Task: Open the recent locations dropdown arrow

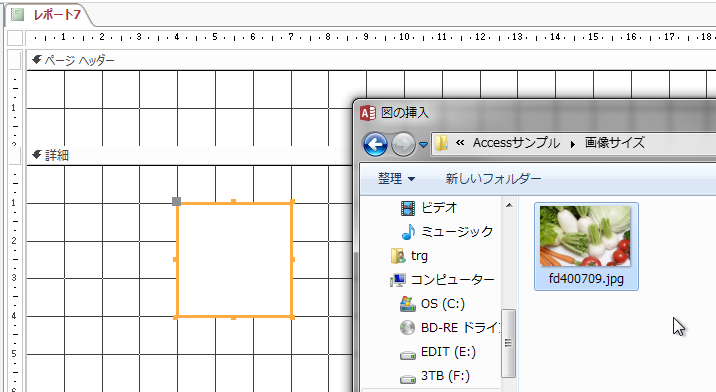Action: click(x=423, y=145)
